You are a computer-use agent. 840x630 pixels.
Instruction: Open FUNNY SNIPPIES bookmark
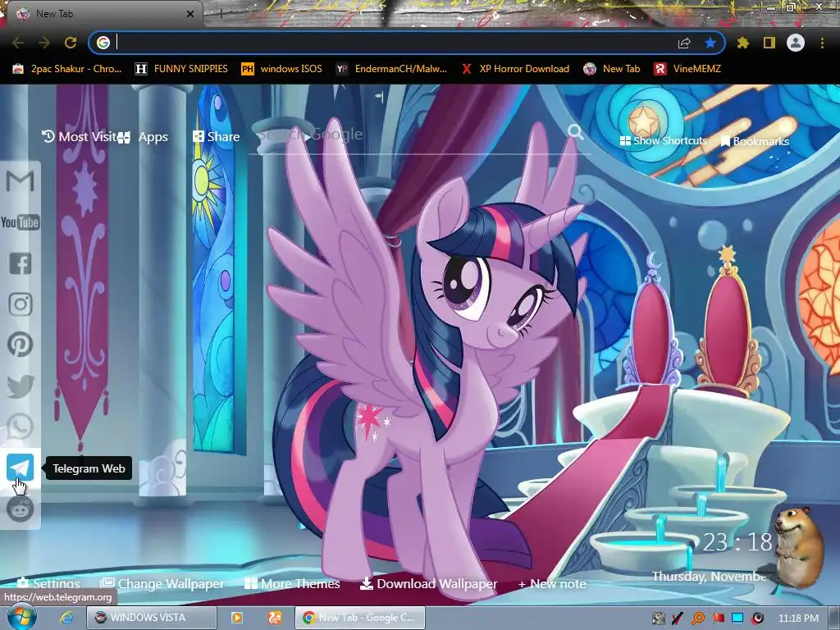point(181,69)
